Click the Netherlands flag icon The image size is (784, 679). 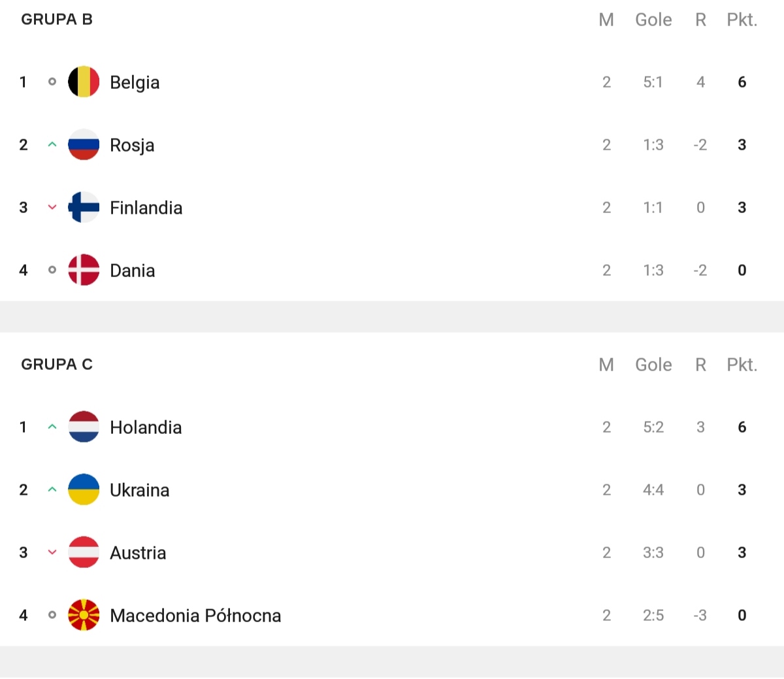point(84,427)
